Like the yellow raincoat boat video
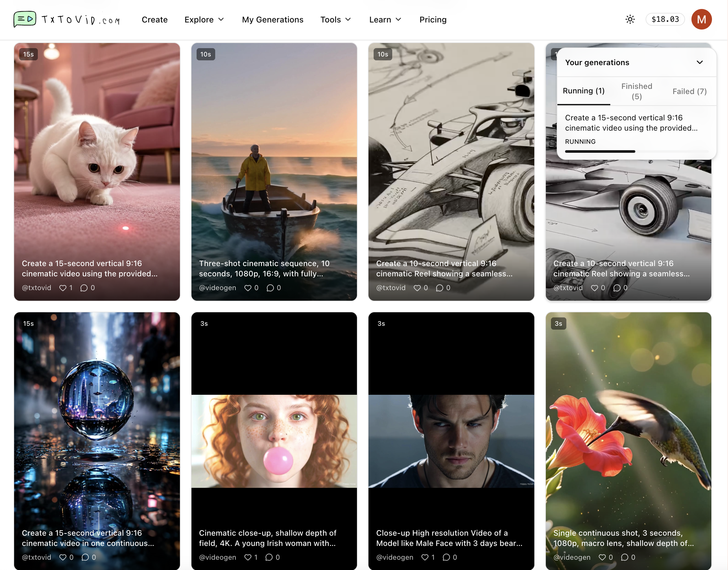The height and width of the screenshot is (570, 728). pyautogui.click(x=248, y=288)
